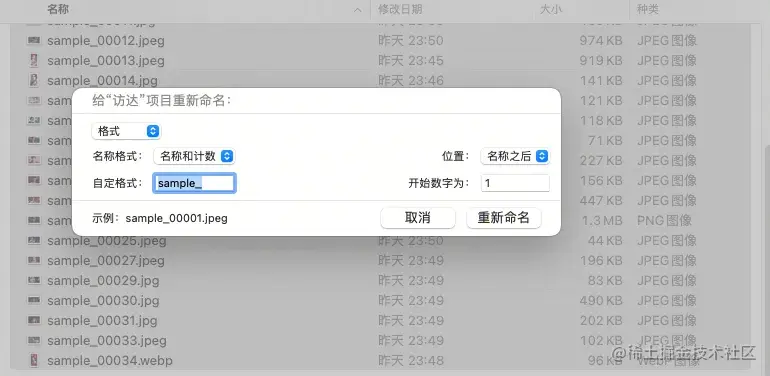This screenshot has width=770, height=376.
Task: Select the sample_00031.jpg file thumbnail icon
Action: coord(34,321)
